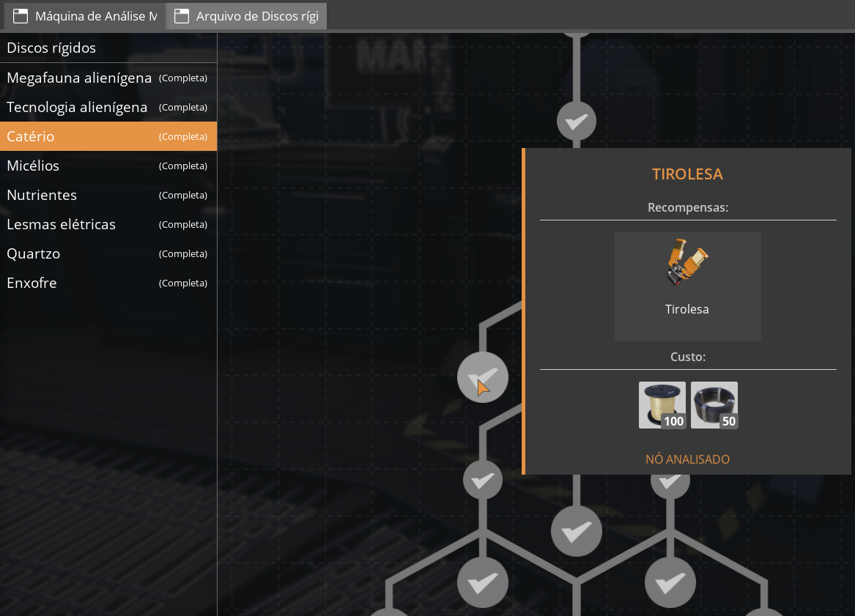Click the wire spool cost icon marked 100
This screenshot has width=855, height=616.
pyautogui.click(x=662, y=405)
